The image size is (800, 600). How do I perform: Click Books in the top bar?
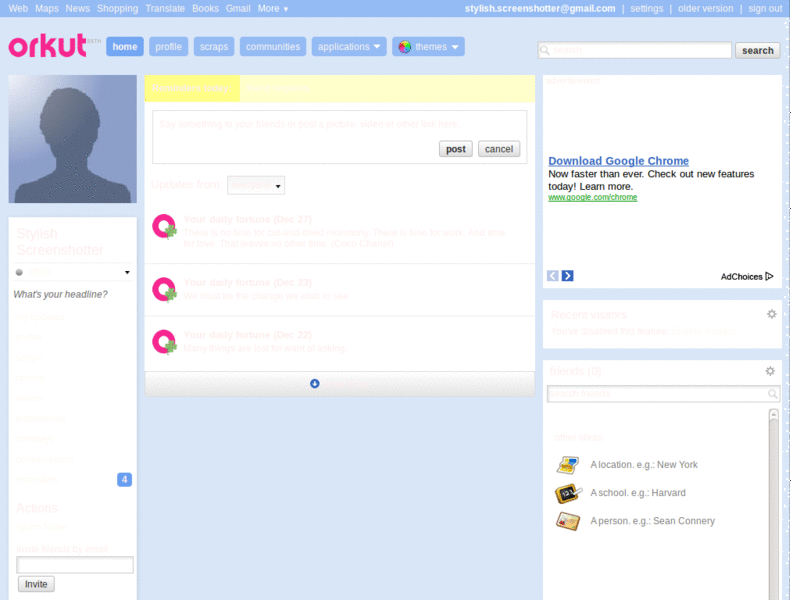tap(205, 9)
